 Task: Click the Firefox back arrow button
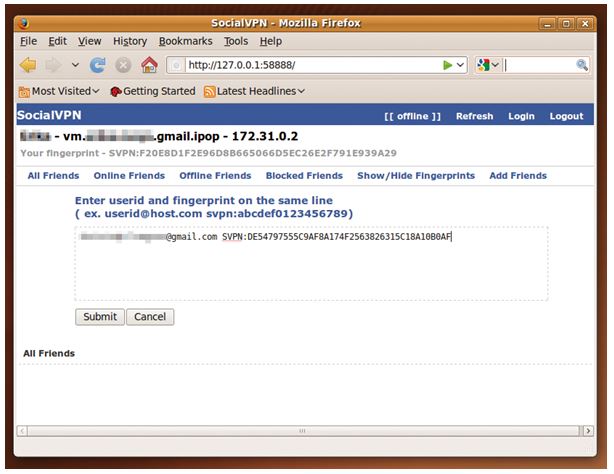pyautogui.click(x=28, y=65)
